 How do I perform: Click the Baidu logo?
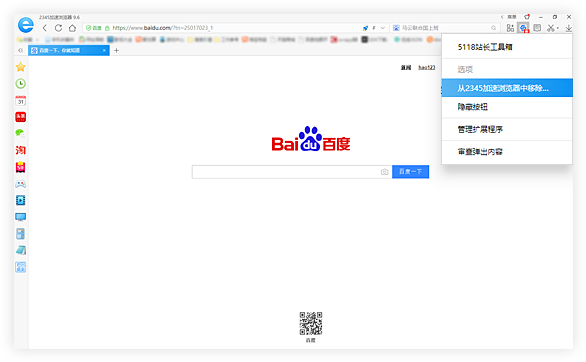pos(311,139)
